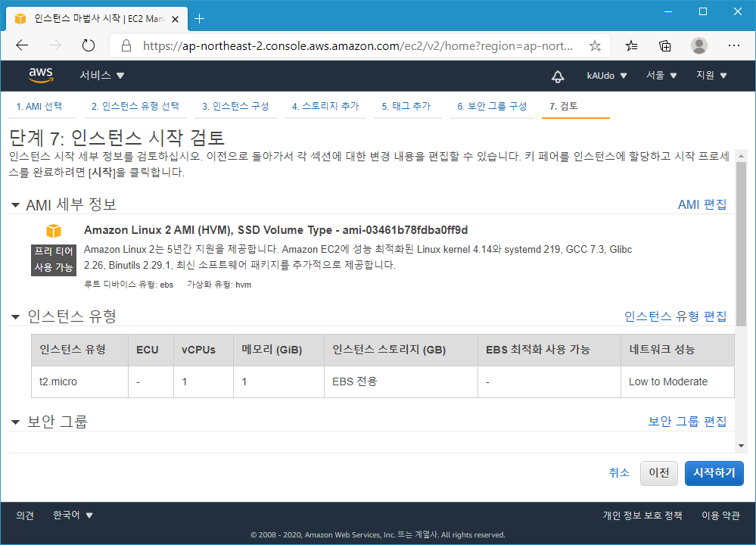The width and height of the screenshot is (756, 545).
Task: Open a new browser tab
Action: [x=199, y=19]
